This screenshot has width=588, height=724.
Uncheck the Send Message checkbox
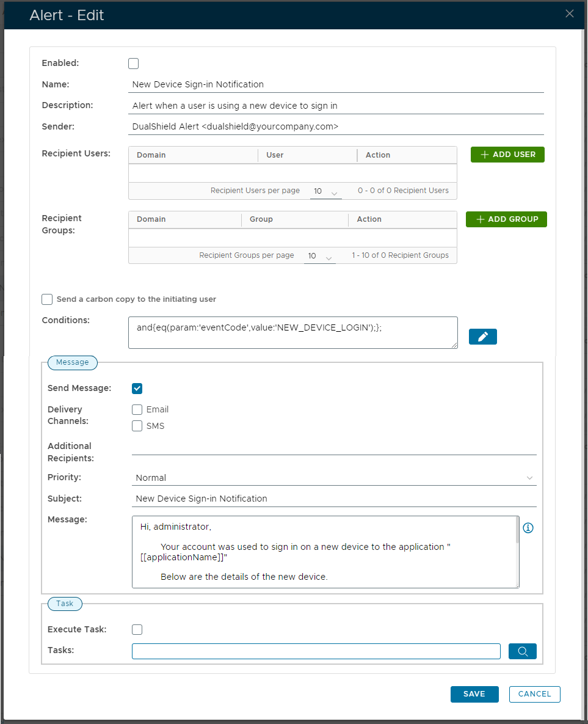point(137,389)
